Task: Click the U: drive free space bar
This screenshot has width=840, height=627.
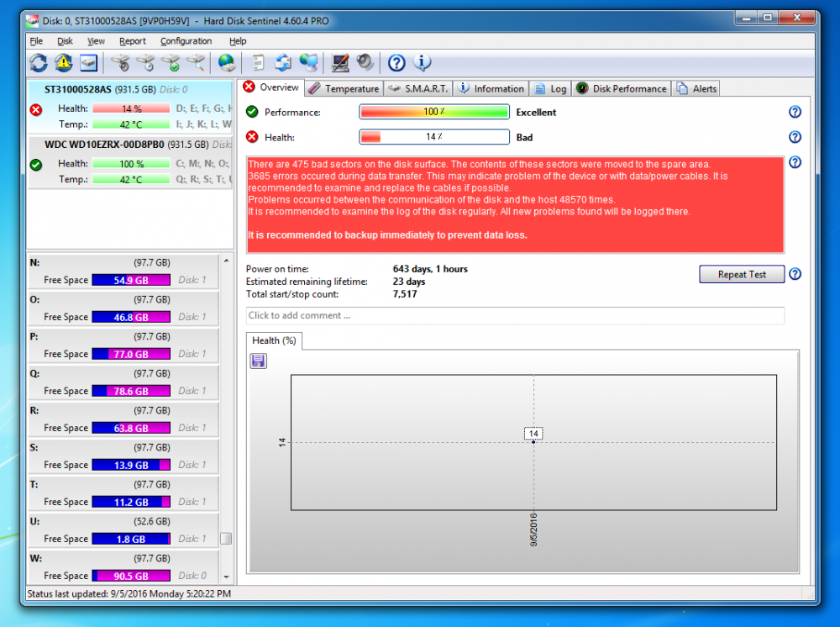Action: point(131,539)
